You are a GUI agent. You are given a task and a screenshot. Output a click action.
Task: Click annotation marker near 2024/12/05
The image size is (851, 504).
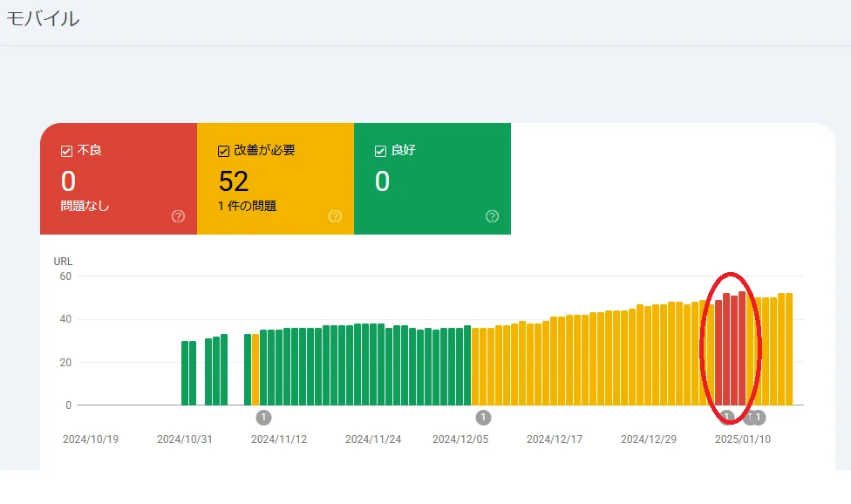point(483,418)
